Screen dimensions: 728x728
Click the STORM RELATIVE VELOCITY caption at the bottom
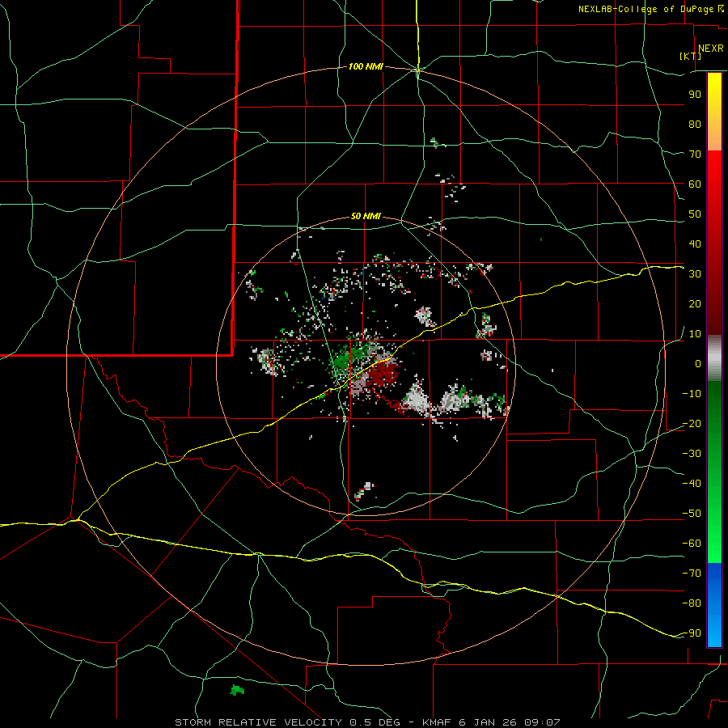tap(367, 722)
